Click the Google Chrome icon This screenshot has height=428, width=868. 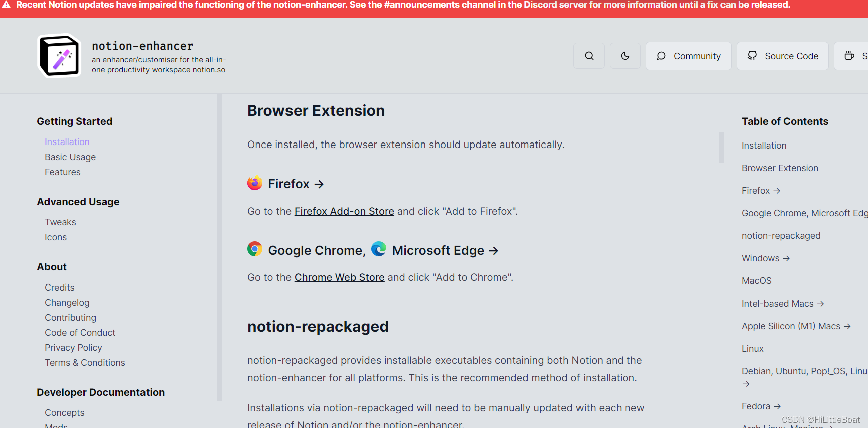(255, 249)
